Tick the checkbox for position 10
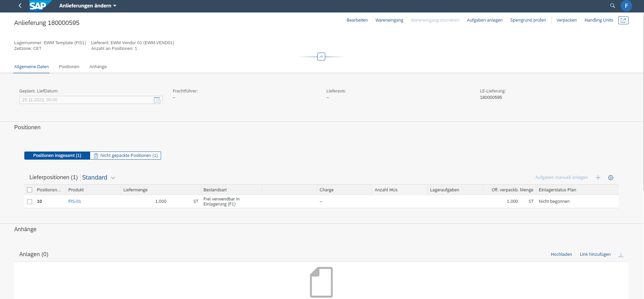 30,201
